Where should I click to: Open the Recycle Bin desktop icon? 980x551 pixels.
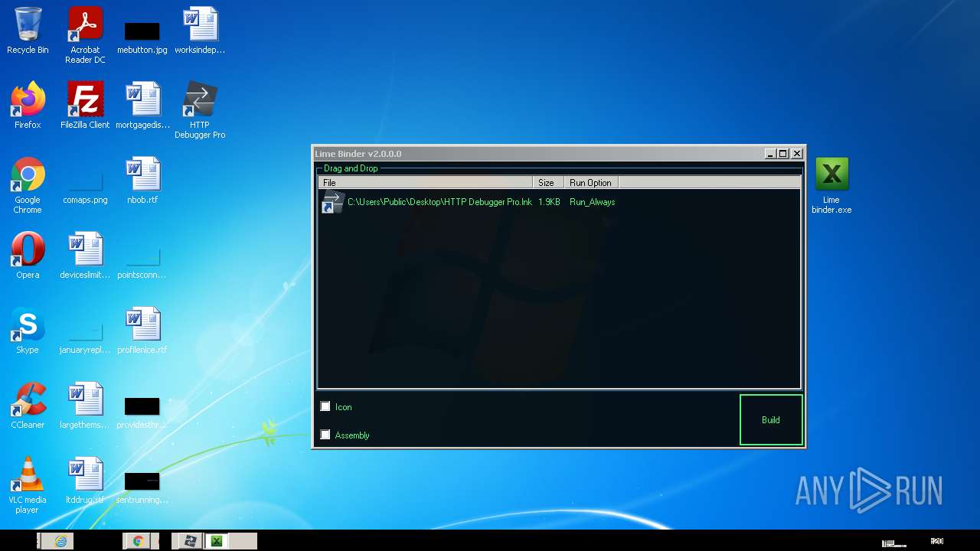point(28,31)
